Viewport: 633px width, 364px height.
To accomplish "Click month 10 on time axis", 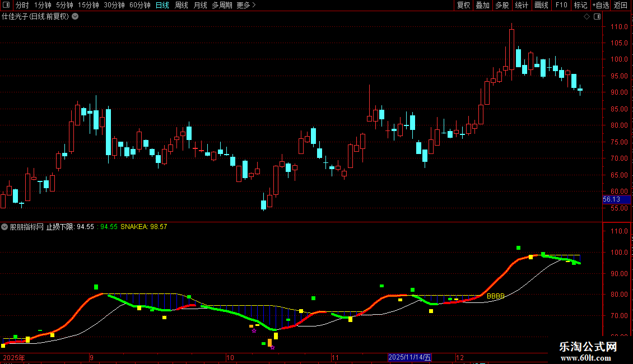I will pyautogui.click(x=230, y=357).
